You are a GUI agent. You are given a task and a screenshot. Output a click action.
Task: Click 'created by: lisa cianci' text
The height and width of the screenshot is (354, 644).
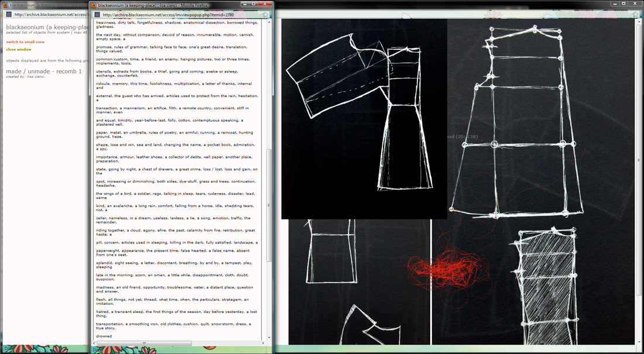pos(25,77)
